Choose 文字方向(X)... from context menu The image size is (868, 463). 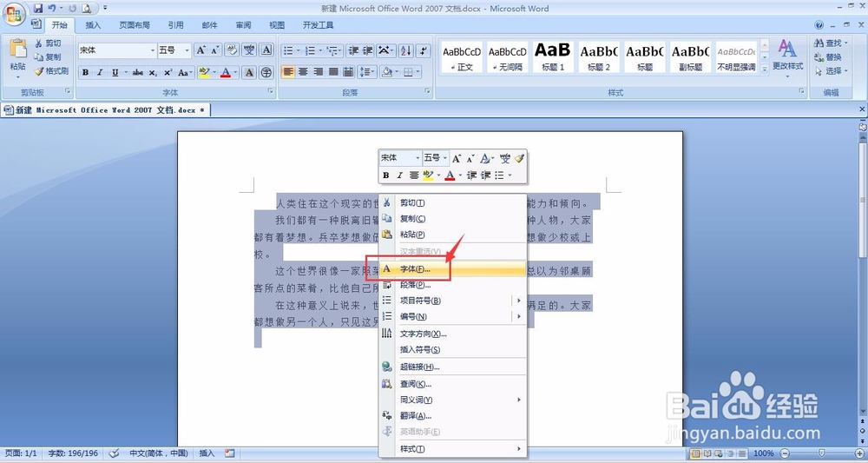point(453,334)
